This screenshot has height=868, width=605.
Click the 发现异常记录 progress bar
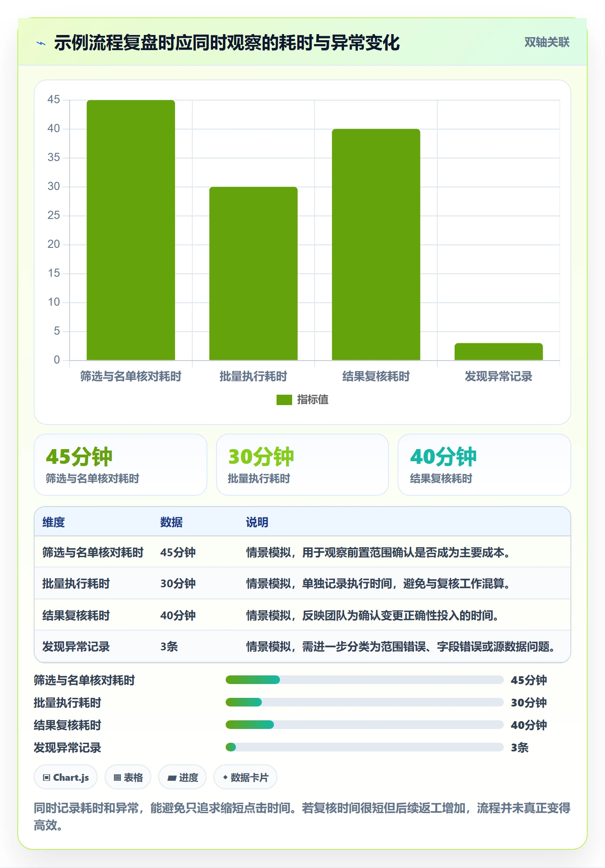[x=364, y=748]
